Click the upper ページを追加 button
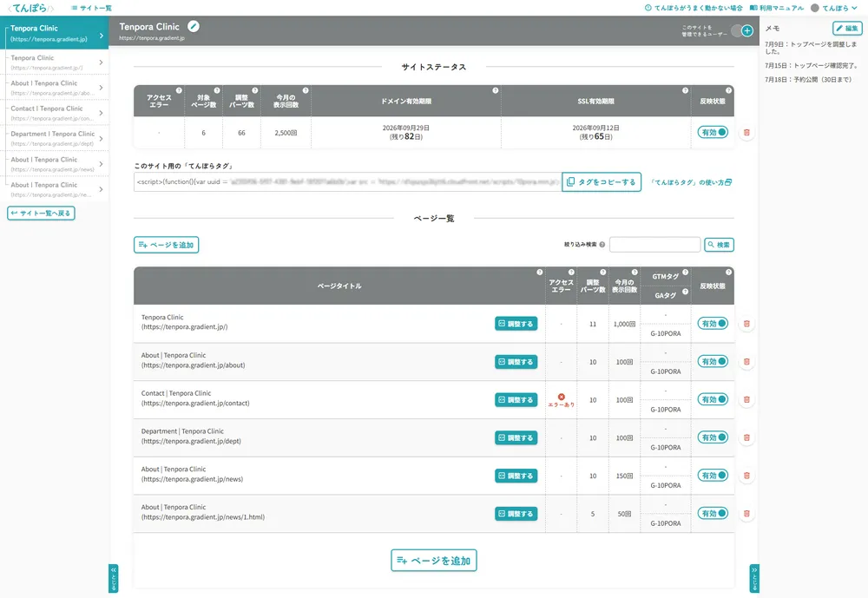 tap(166, 245)
